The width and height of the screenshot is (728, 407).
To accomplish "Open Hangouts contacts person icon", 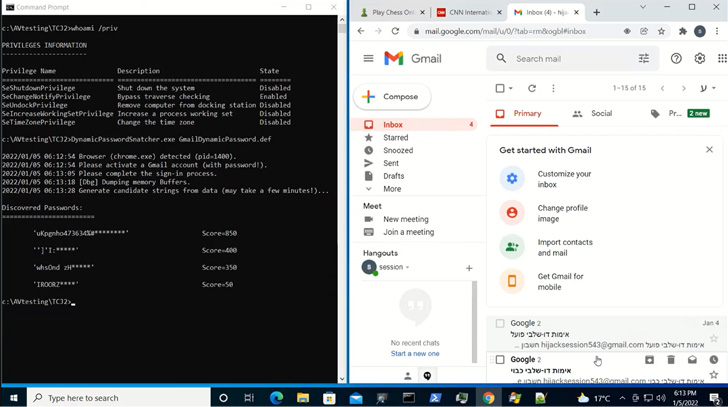I will pos(408,376).
